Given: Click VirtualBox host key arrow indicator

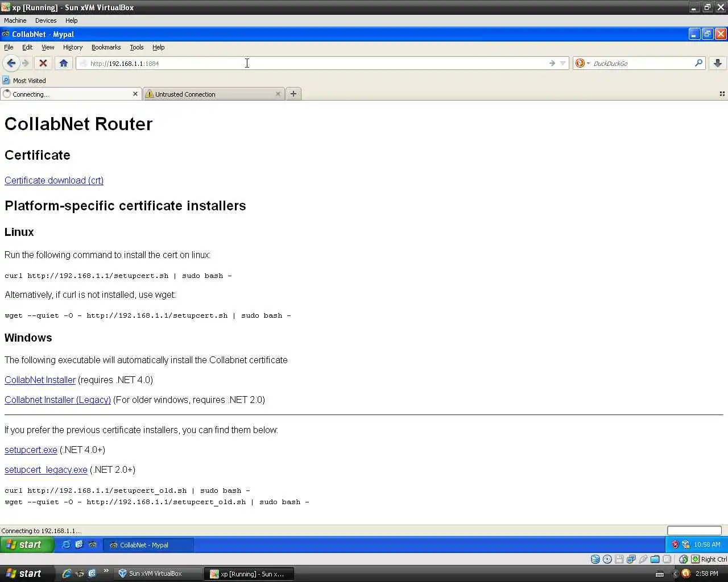Looking at the screenshot, I should 695,559.
